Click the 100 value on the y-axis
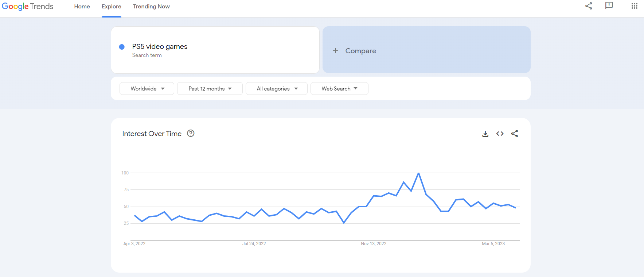 point(125,173)
